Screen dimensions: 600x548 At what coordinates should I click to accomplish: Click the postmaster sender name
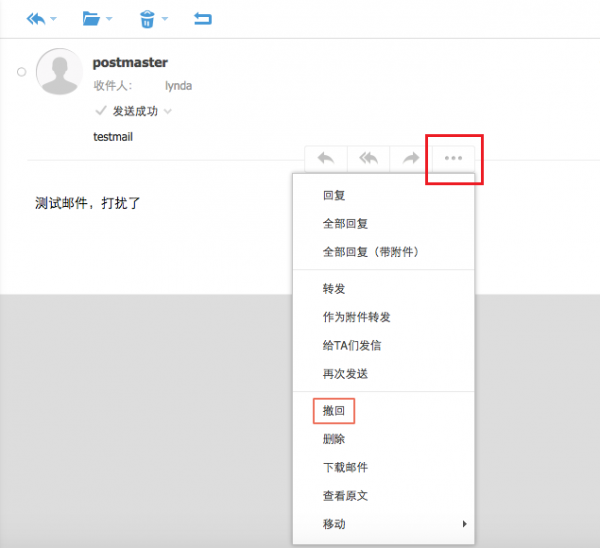point(130,62)
